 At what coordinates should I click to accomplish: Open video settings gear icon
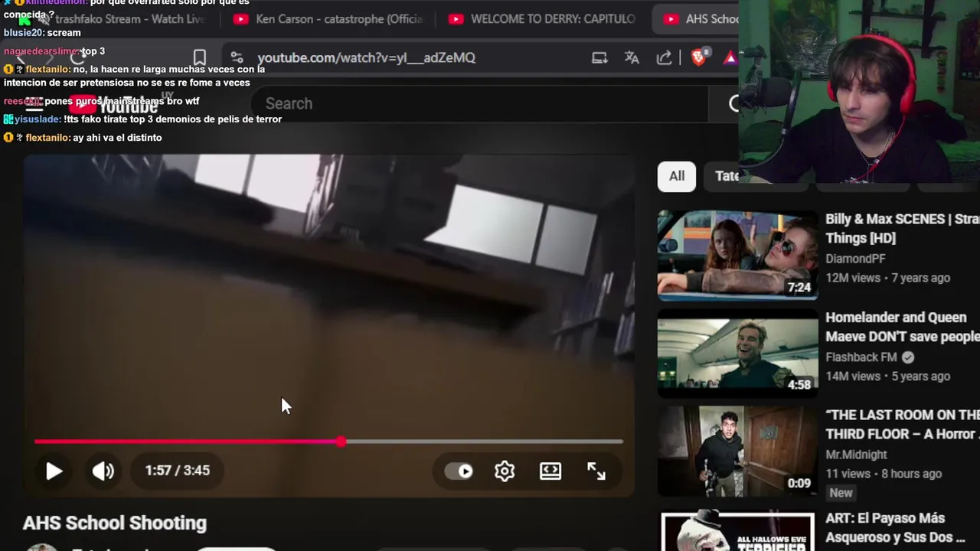(x=505, y=471)
